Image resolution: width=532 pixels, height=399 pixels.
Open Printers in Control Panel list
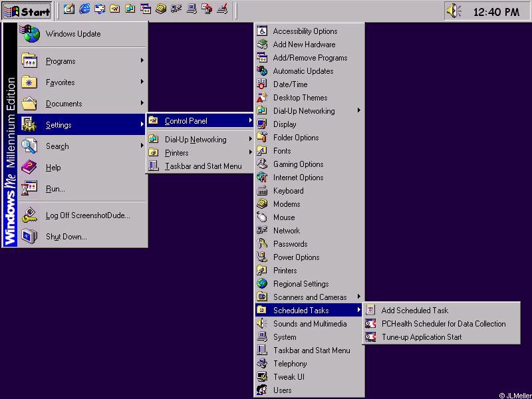(x=310, y=271)
